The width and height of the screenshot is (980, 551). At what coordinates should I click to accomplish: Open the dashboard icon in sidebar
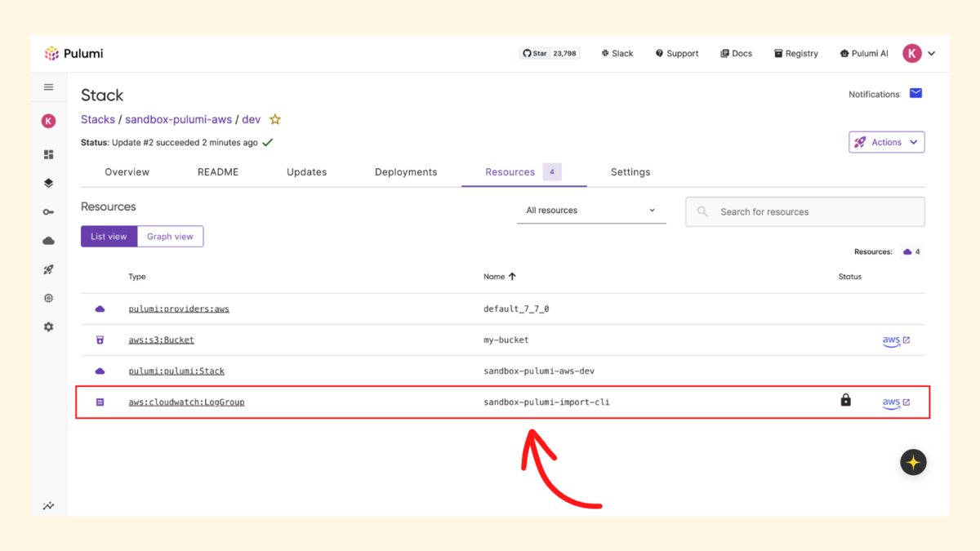click(x=49, y=154)
